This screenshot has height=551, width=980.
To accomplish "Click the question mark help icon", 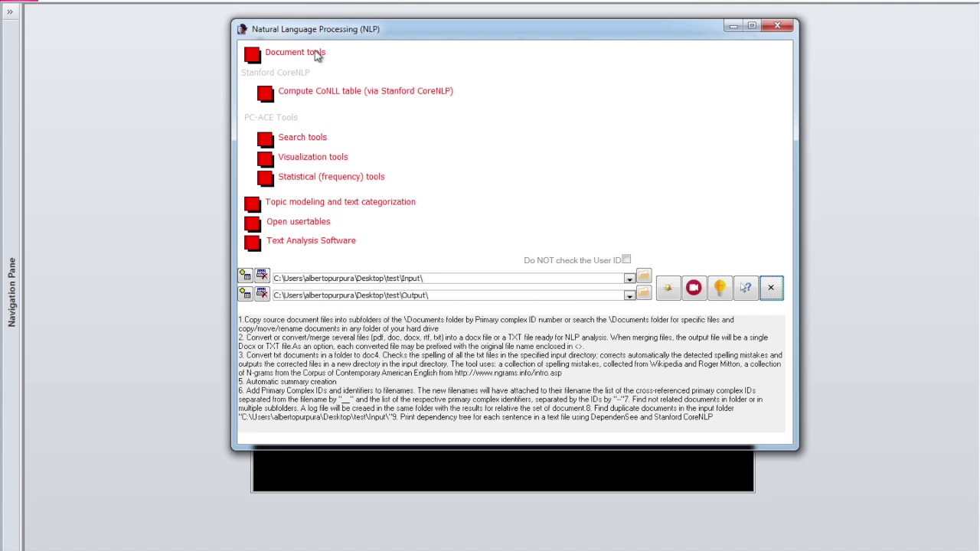I will click(x=745, y=288).
